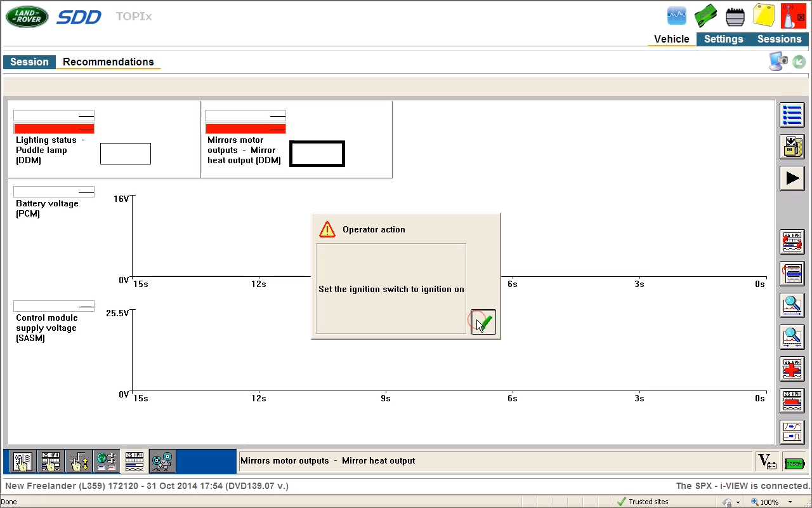Take a screen capture with camera icon

tap(778, 62)
